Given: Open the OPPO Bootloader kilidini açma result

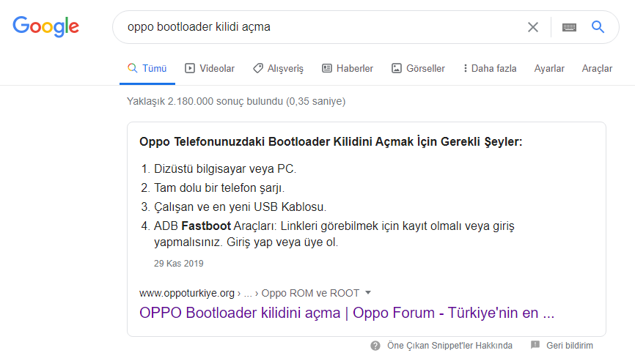Looking at the screenshot, I should tap(347, 313).
